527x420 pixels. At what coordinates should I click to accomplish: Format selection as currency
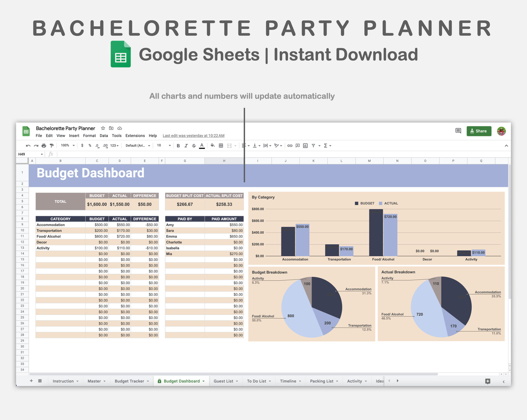(x=82, y=145)
